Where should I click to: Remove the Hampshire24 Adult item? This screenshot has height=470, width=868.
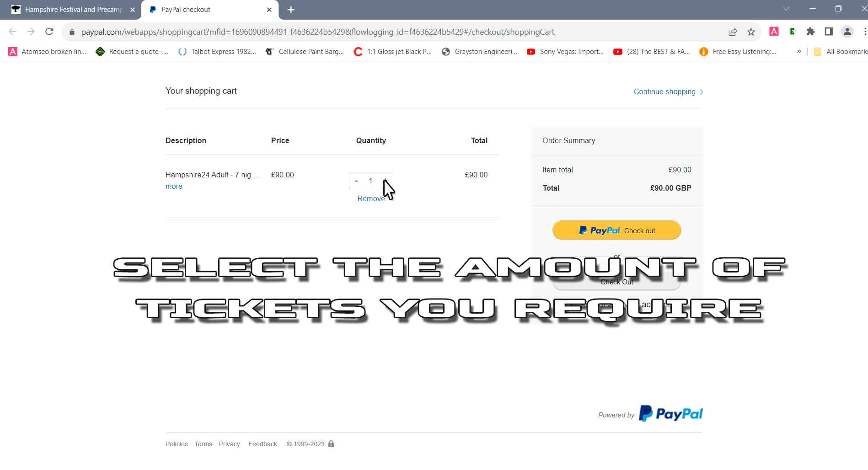pos(371,198)
